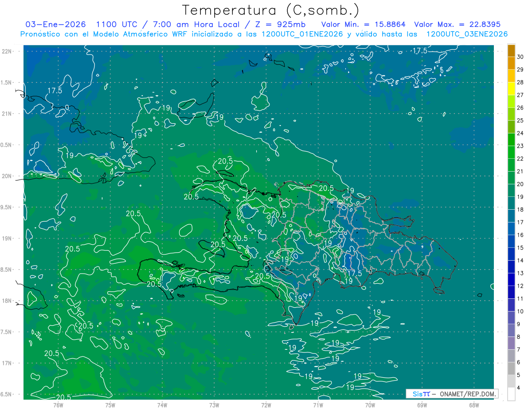Click the color scale label "14"
This screenshot has width=532, height=411.
pyautogui.click(x=520, y=261)
